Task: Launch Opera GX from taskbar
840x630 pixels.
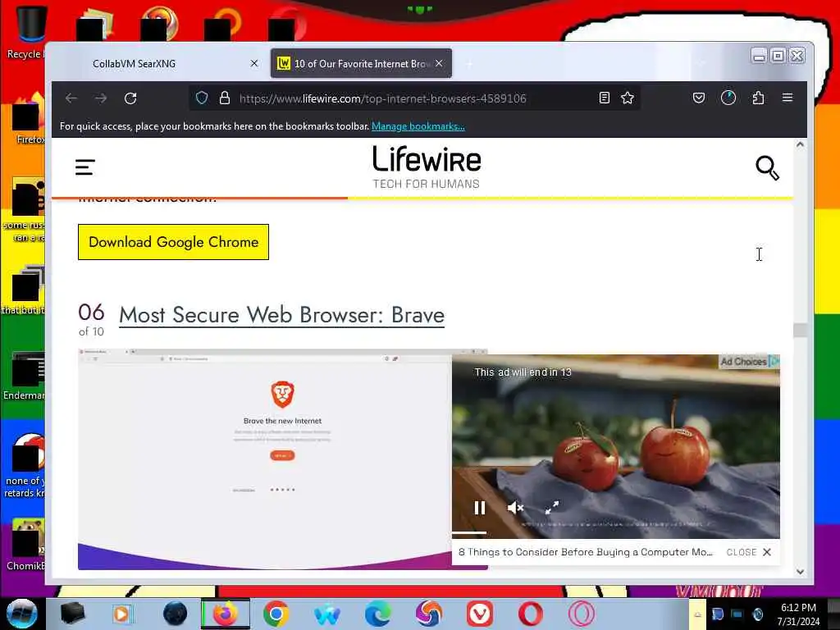Action: point(582,614)
